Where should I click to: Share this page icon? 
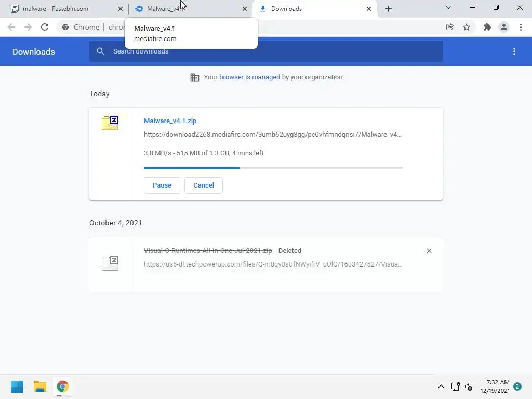pos(449,27)
